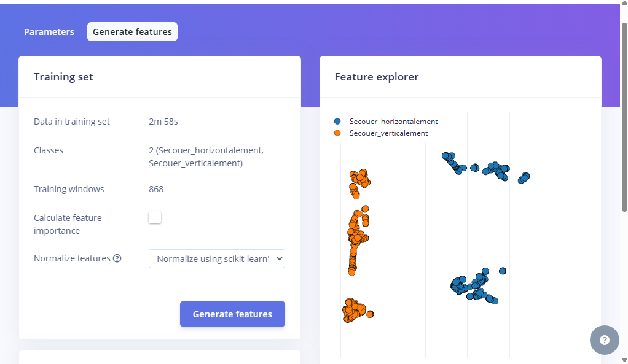Select the isolated blue point above lower cluster
Image resolution: width=628 pixels, height=364 pixels.
click(503, 271)
